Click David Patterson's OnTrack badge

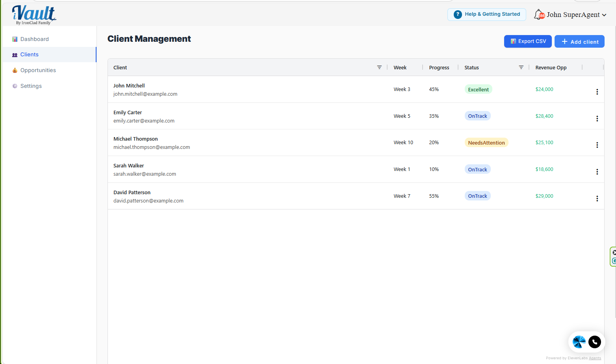tap(477, 196)
